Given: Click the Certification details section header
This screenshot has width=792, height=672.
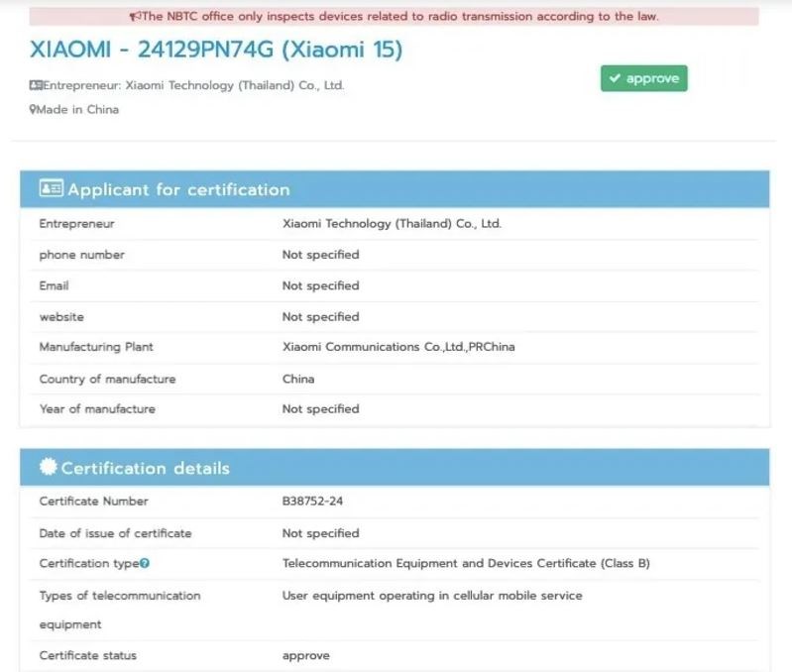Looking at the screenshot, I should click(x=395, y=468).
